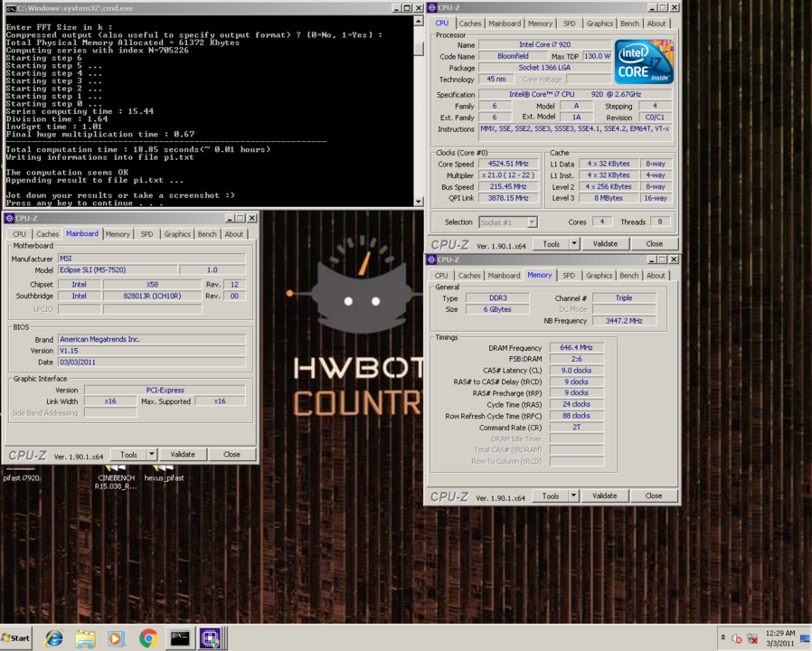Click the taskbar clock showing 12:29 AM
812x651 pixels.
coord(779,638)
